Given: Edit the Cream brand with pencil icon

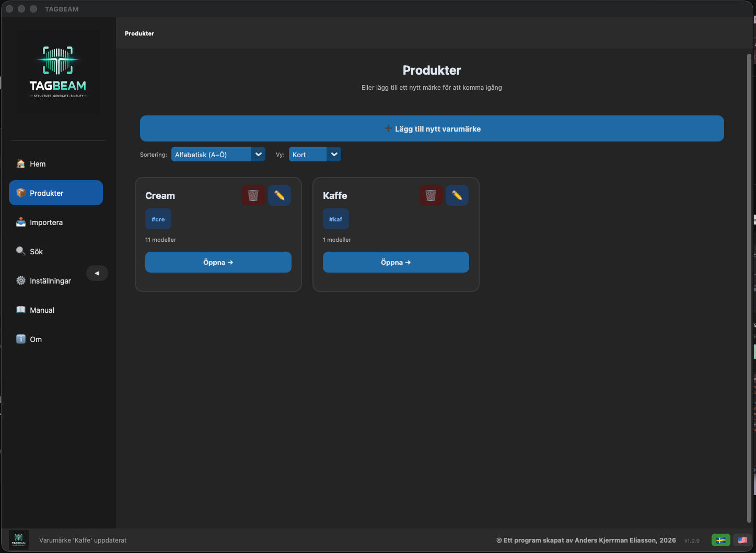Looking at the screenshot, I should click(x=280, y=195).
